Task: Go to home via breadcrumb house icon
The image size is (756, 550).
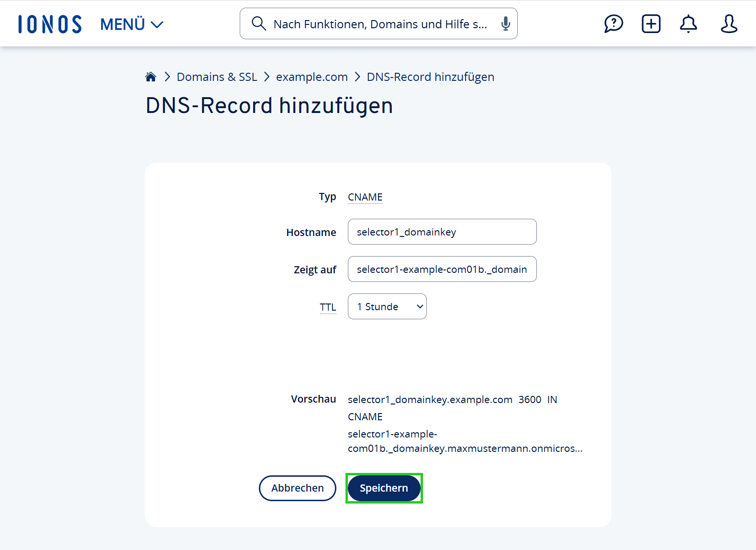Action: tap(151, 77)
